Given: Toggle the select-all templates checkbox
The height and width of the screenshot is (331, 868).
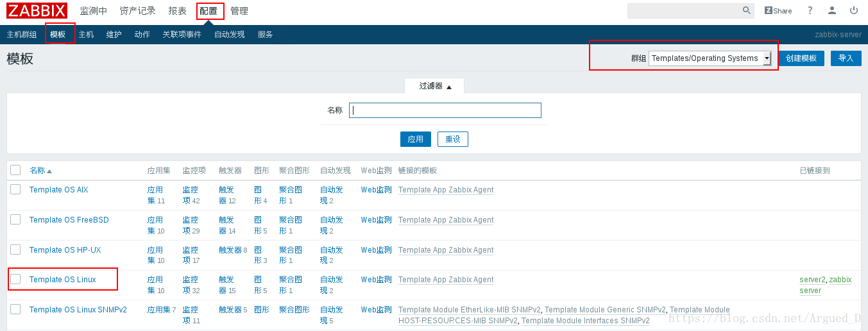Looking at the screenshot, I should tap(15, 170).
